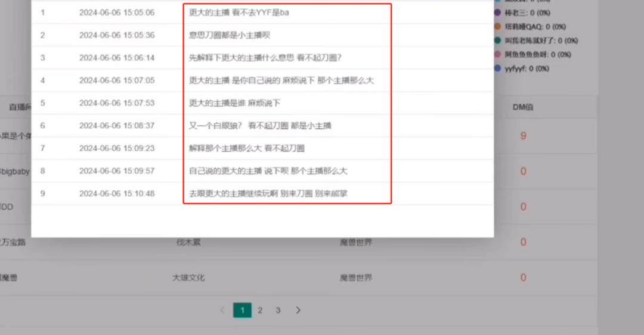Click row number 9 in popup table
The image size is (644, 335).
[43, 193]
